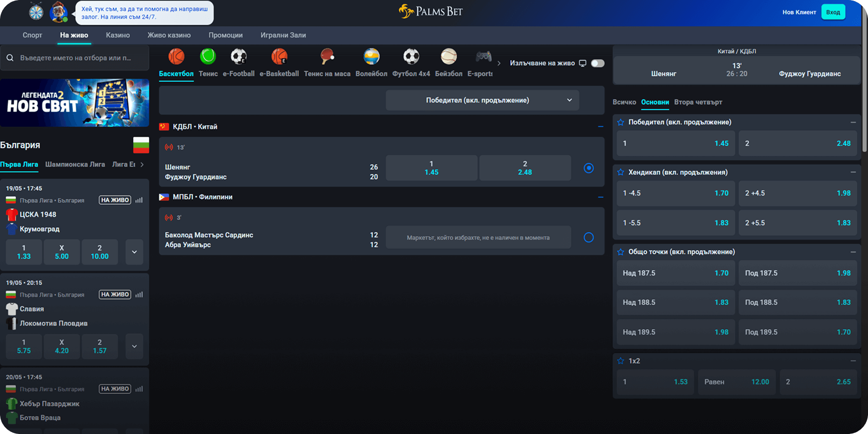Click the Вход login button
Viewport: 868px width, 434px height.
point(833,12)
